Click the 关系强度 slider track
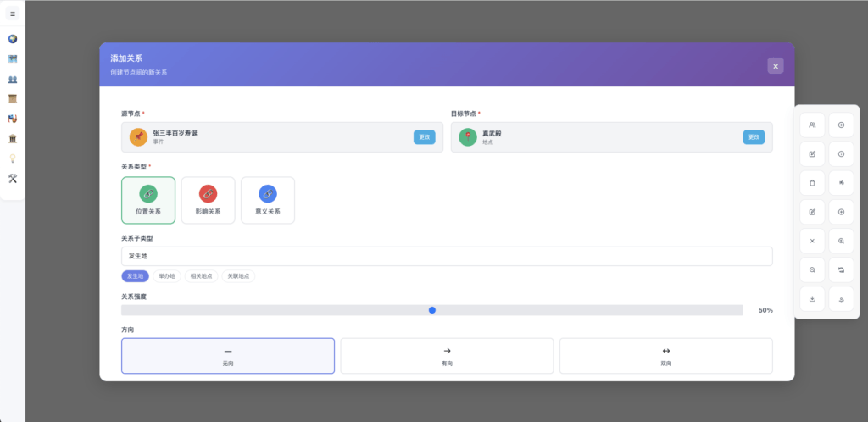 tap(431, 310)
